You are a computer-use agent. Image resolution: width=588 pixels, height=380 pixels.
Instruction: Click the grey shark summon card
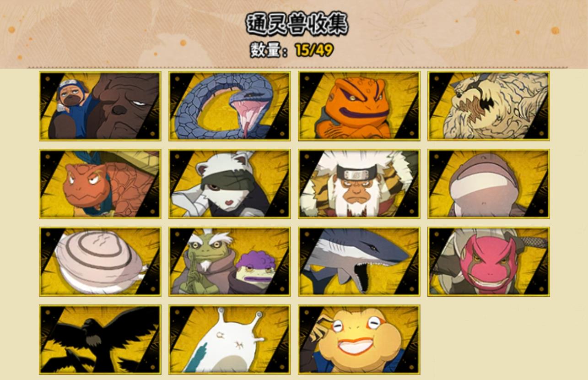pos(359,261)
